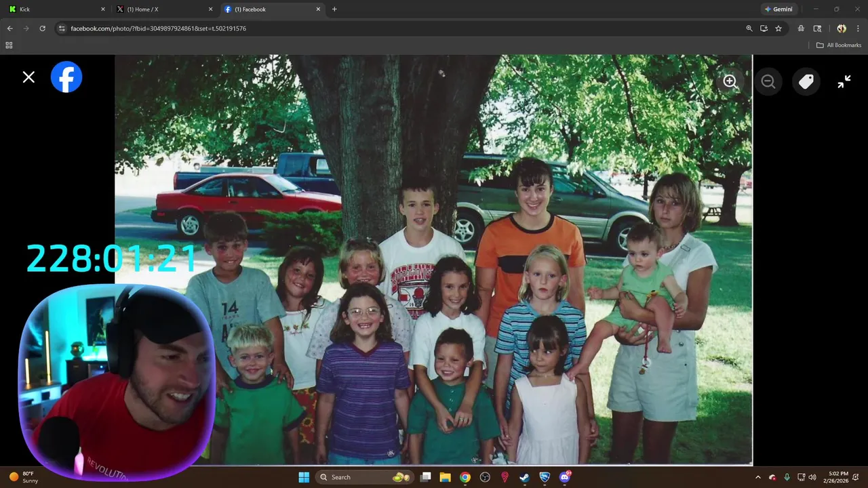
Task: Open the weather widget showing 80°F Sunny
Action: pos(24,477)
